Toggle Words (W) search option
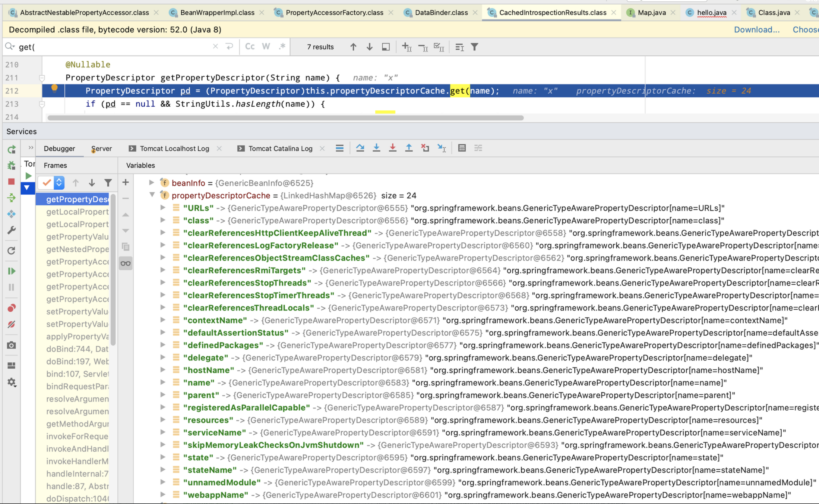 (x=266, y=47)
